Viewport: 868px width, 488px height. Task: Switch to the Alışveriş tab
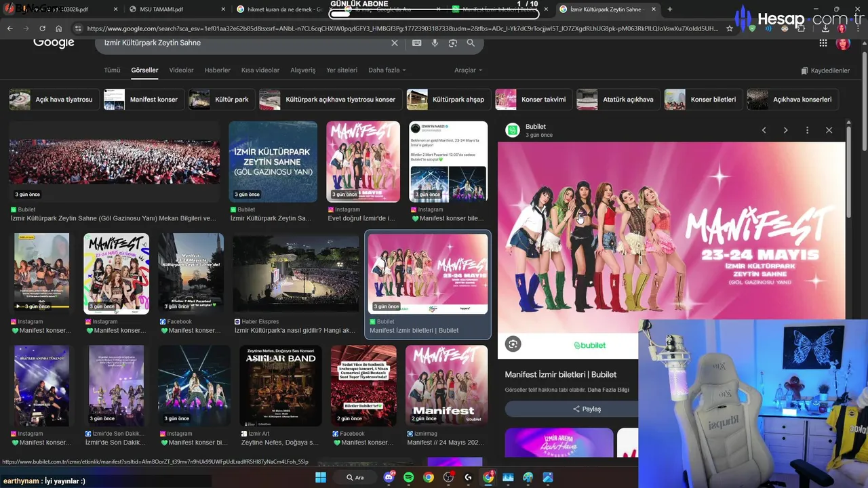[x=303, y=70]
